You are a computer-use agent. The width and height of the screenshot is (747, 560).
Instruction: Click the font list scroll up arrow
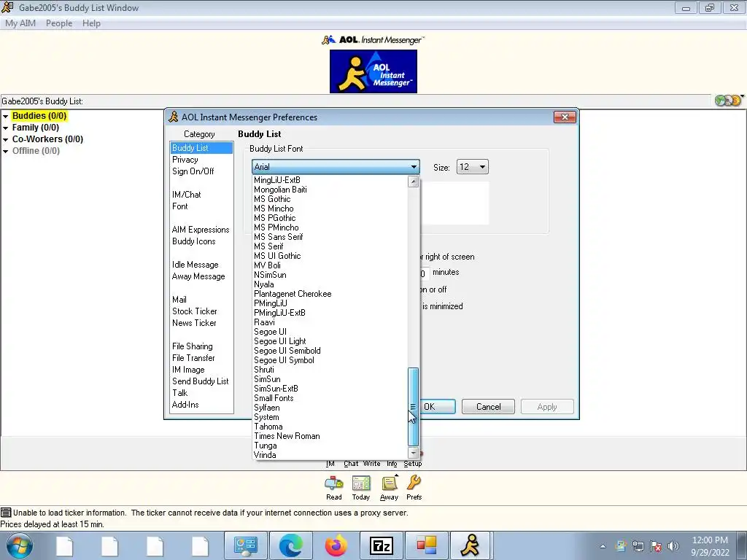click(414, 181)
